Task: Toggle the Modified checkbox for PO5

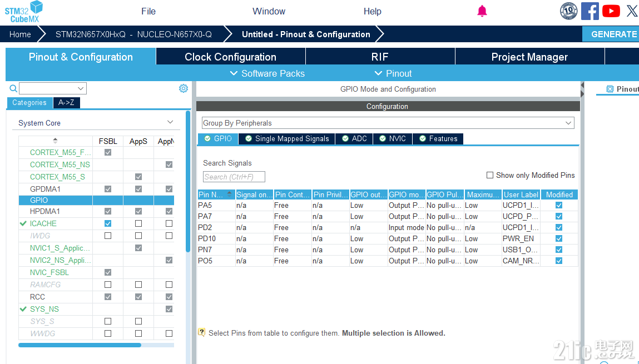Action: click(559, 261)
